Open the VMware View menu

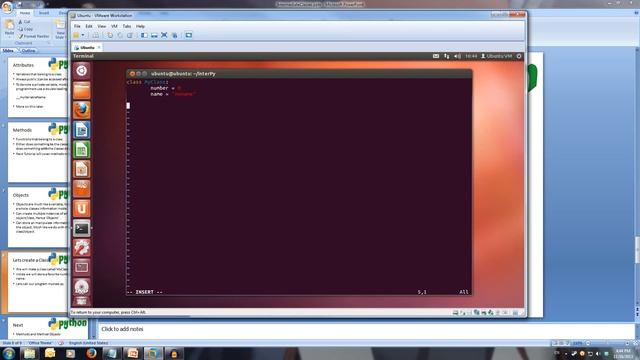coord(102,26)
